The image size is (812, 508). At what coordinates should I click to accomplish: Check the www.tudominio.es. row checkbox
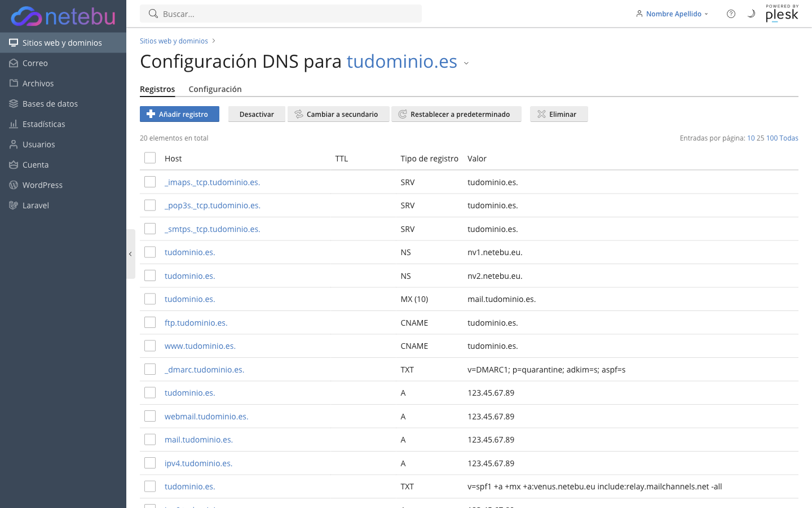pyautogui.click(x=150, y=345)
